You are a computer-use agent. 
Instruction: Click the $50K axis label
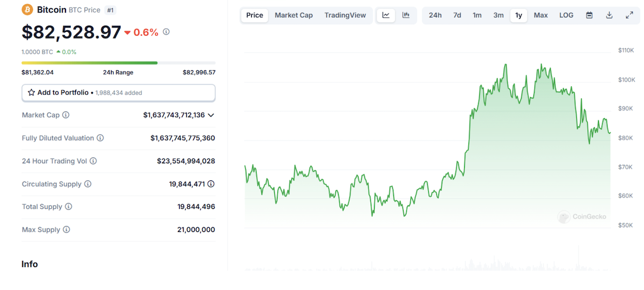tap(626, 225)
